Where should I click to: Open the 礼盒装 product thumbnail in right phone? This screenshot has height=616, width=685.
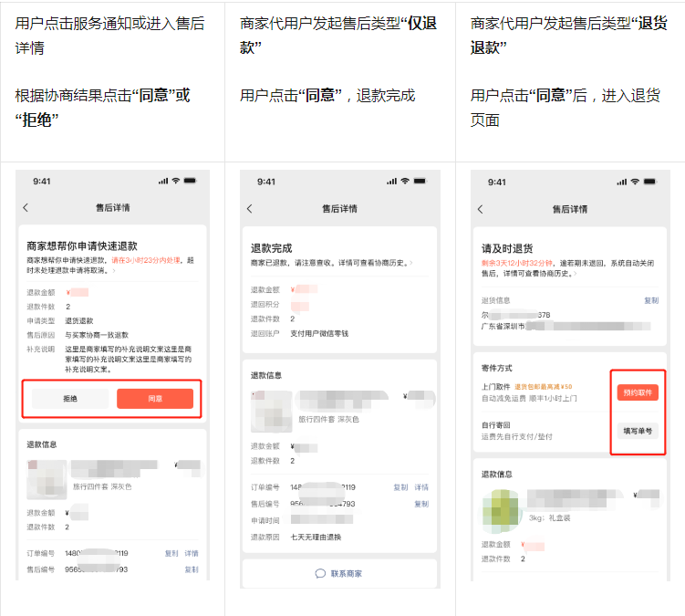coord(503,510)
